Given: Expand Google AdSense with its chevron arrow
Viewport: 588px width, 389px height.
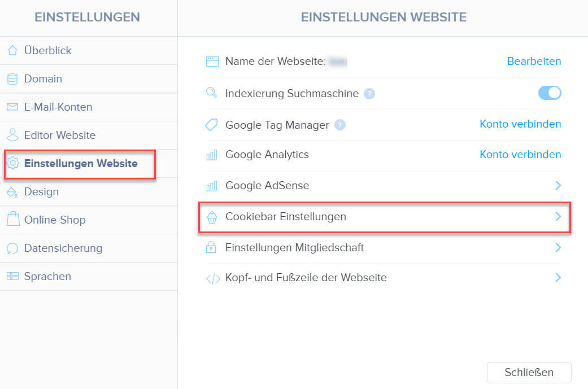Looking at the screenshot, I should coord(558,185).
